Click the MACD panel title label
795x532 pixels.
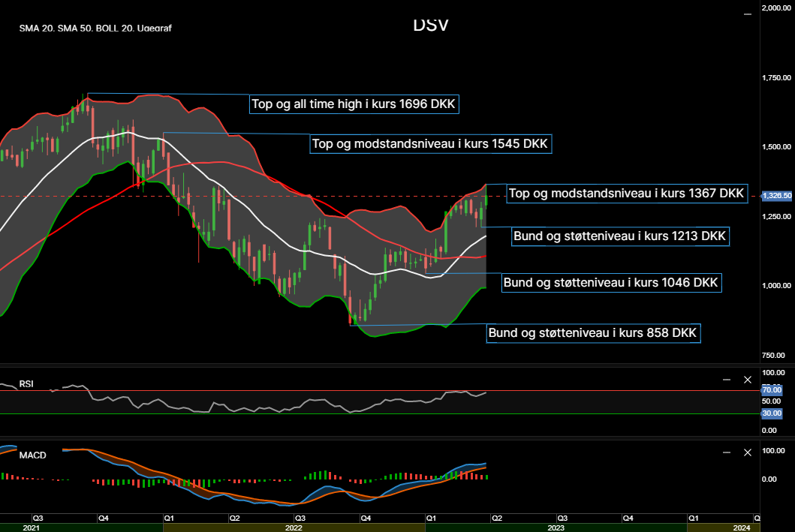click(32, 455)
